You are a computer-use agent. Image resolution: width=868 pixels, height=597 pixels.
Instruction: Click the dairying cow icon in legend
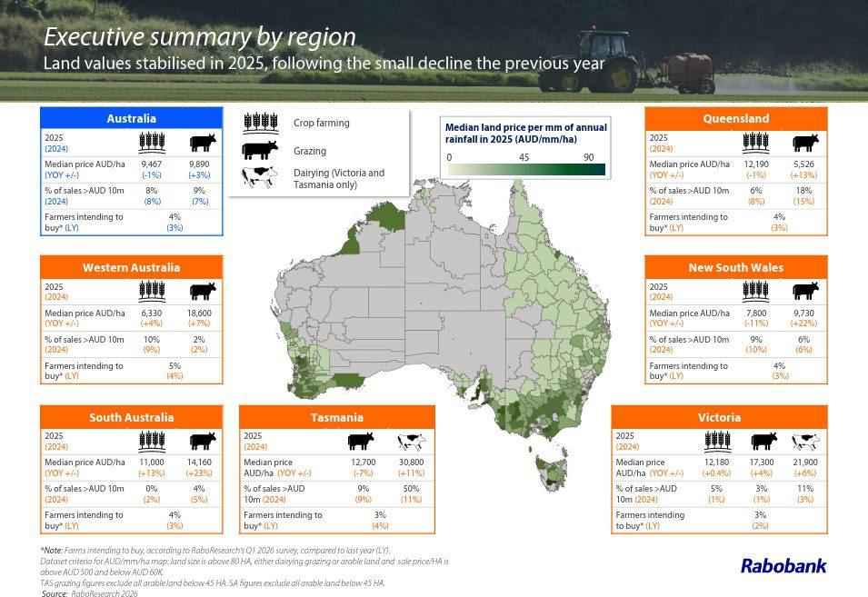pos(260,177)
